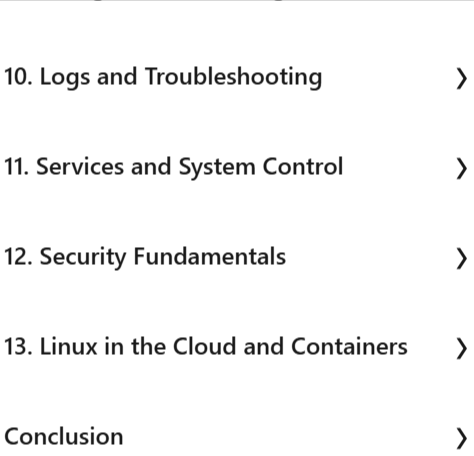Select the number 10 list marker
Screen dimensions: 474x456
pos(18,77)
